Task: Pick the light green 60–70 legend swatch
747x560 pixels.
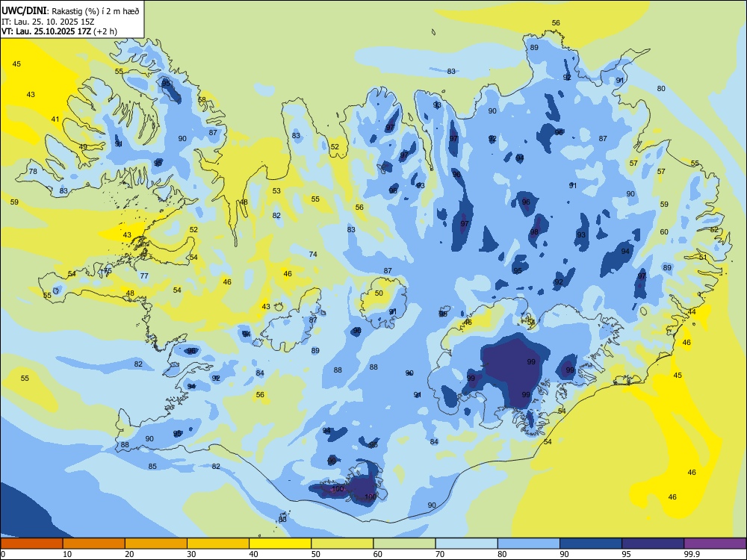Action: tap(404, 544)
